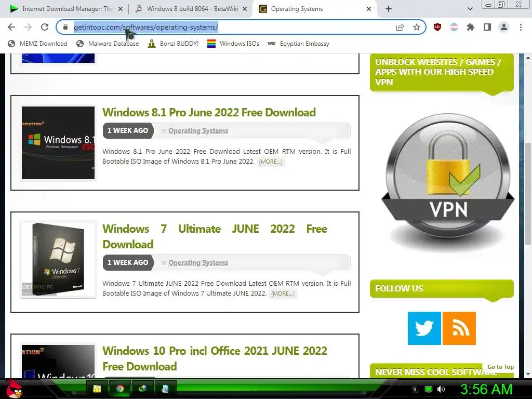Reload the current page
Image resolution: width=532 pixels, height=399 pixels.
tap(45, 27)
